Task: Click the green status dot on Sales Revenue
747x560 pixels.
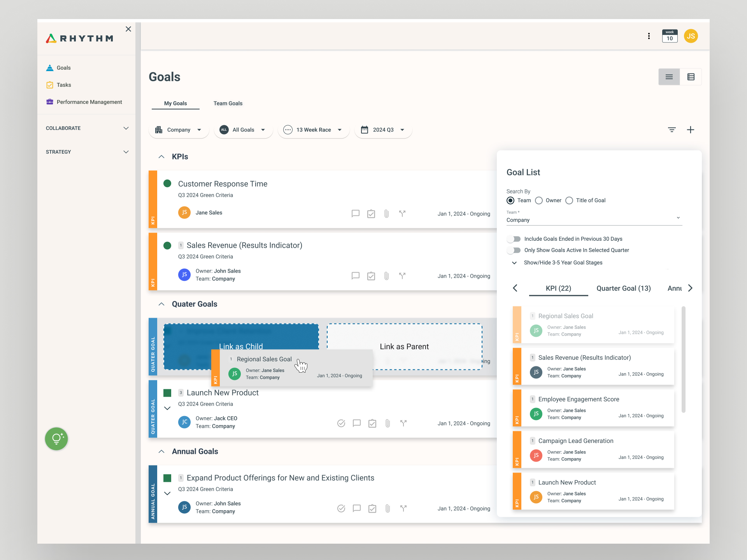Action: coord(167,245)
